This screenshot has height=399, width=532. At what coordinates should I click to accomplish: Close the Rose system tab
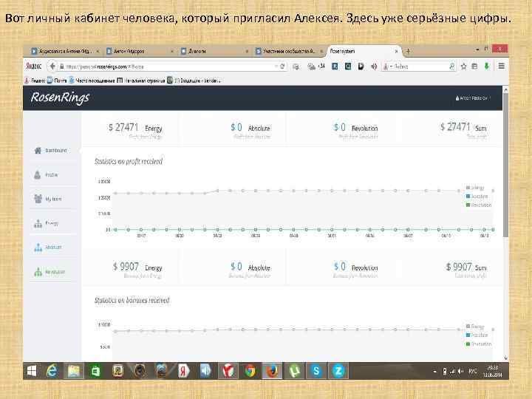pyautogui.click(x=396, y=51)
